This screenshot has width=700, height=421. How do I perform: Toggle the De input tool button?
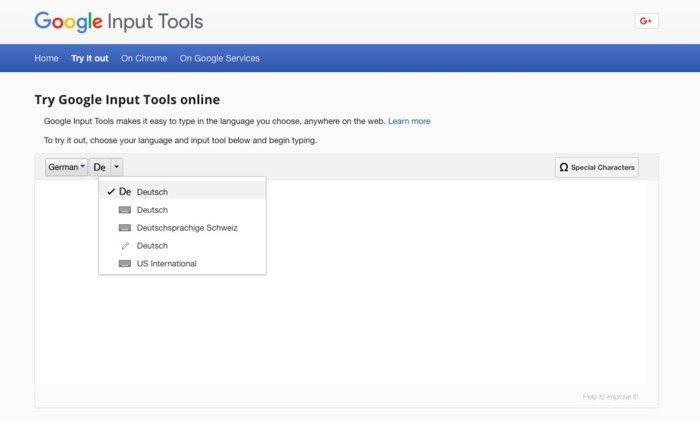click(99, 167)
